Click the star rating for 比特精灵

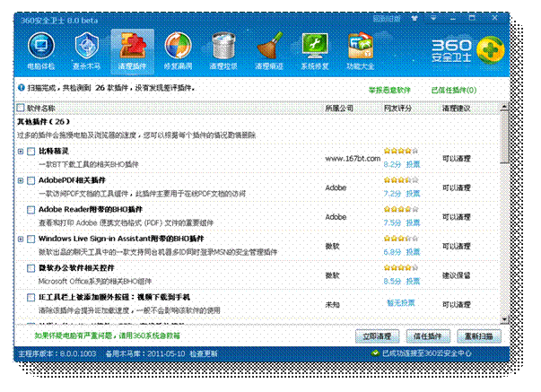(x=400, y=151)
